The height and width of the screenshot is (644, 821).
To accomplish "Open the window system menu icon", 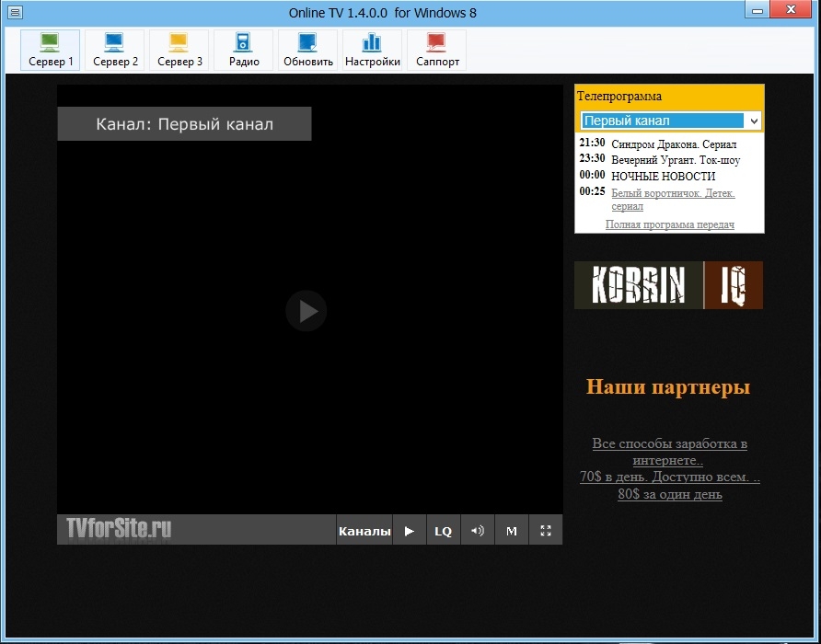I will [13, 11].
